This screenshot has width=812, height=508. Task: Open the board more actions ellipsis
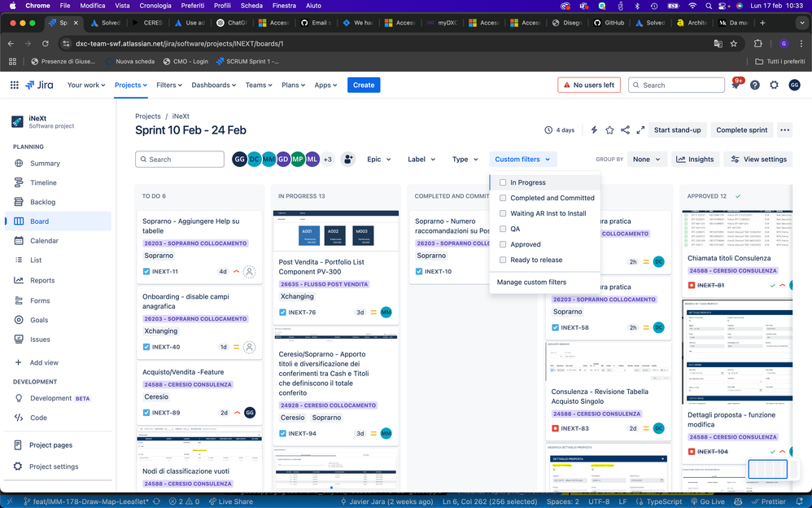[785, 130]
